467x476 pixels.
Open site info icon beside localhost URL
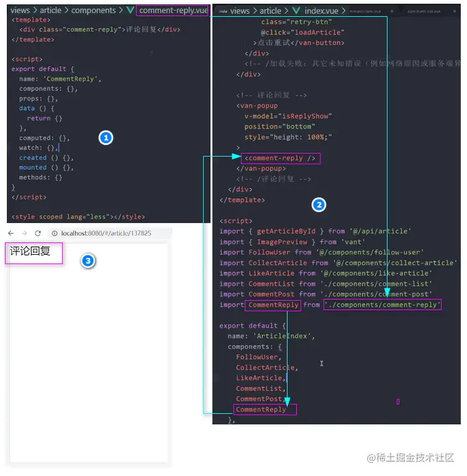coord(54,234)
